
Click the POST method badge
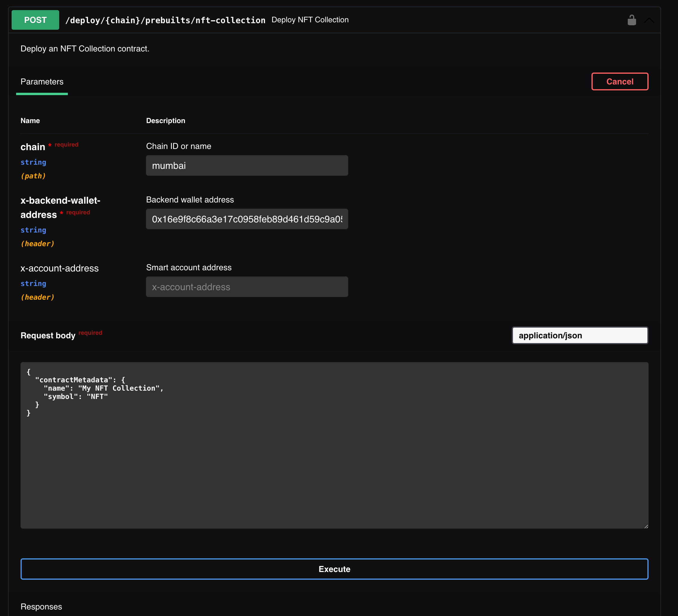click(35, 20)
